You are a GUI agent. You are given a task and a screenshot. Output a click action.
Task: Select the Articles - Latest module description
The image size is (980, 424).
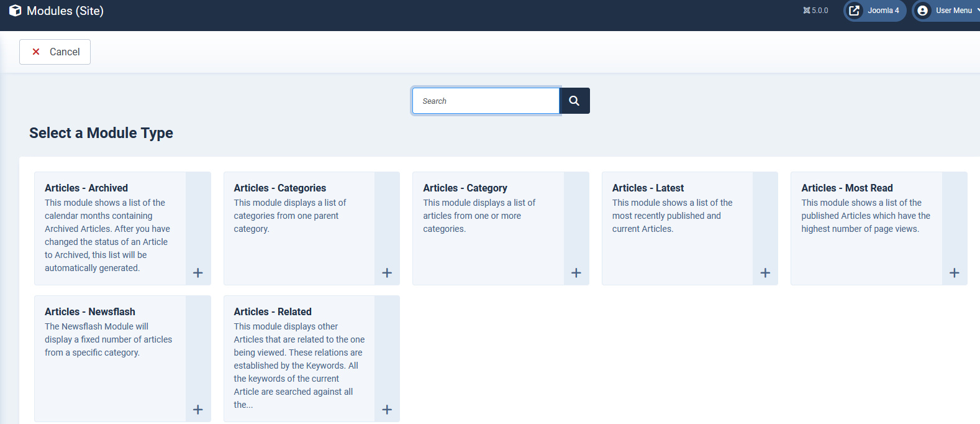[x=672, y=216]
